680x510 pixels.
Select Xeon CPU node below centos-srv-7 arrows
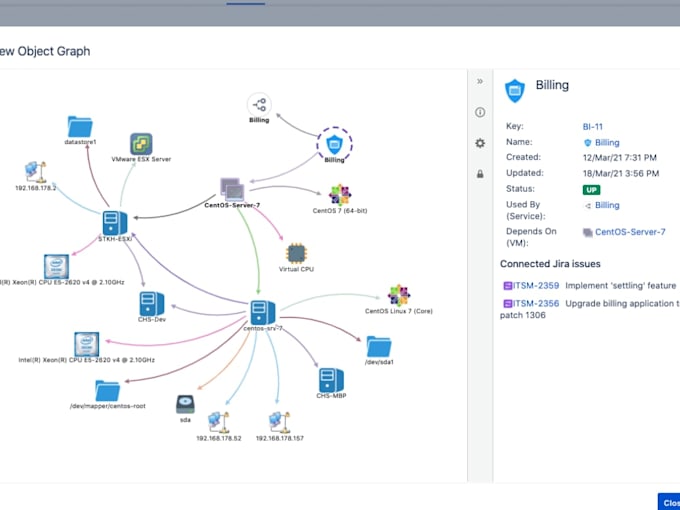click(87, 344)
